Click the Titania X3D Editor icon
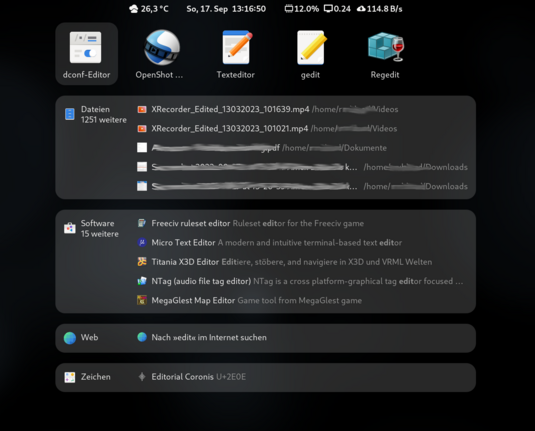 (142, 262)
